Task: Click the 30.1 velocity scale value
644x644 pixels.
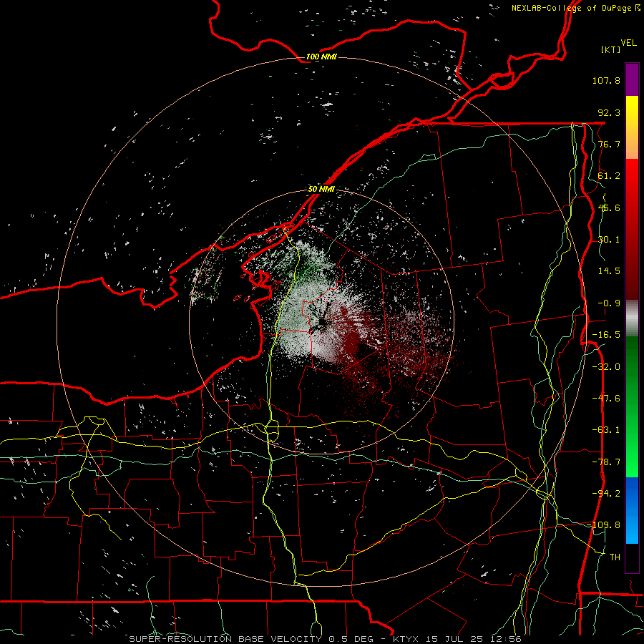Action: 609,240
